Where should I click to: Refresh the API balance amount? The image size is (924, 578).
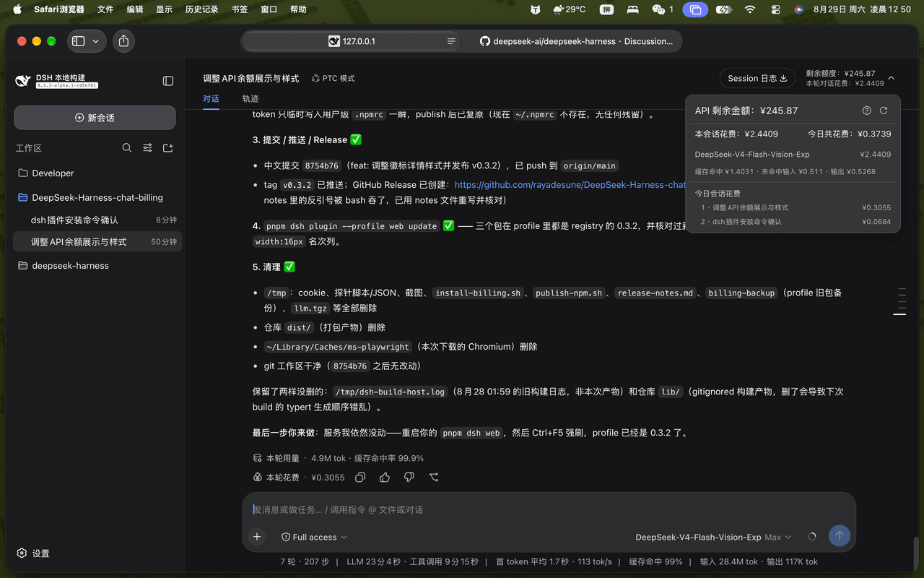(x=884, y=111)
